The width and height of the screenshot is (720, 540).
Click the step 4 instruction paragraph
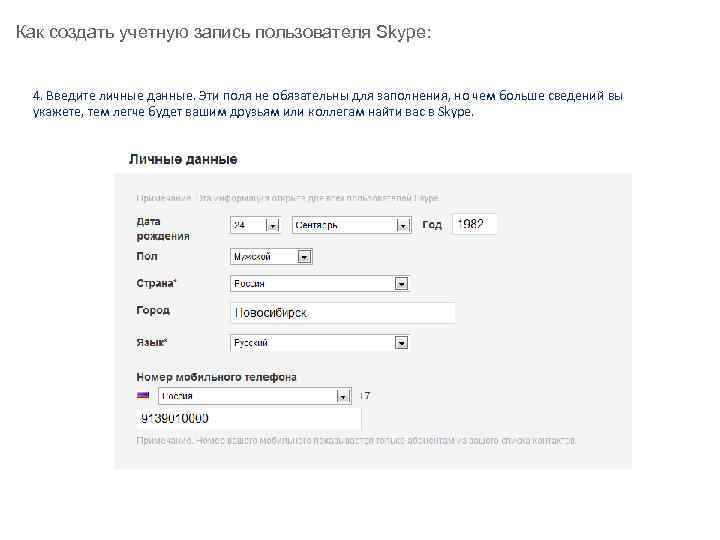(327, 103)
